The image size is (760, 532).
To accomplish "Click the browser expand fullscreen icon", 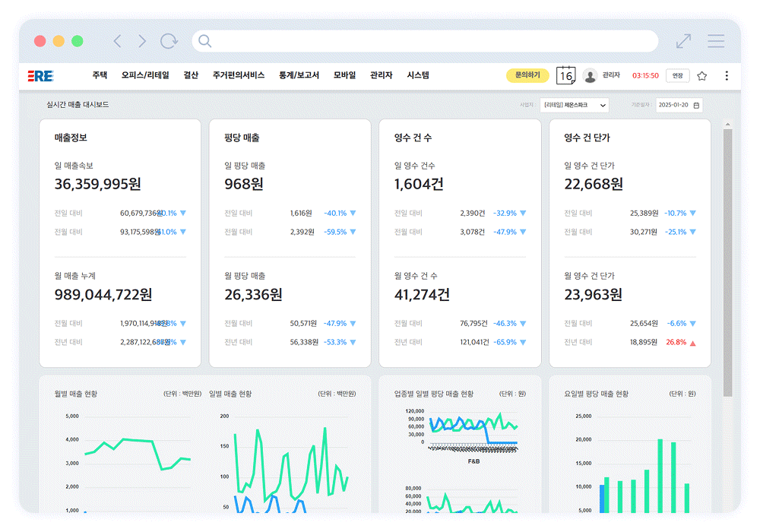I will click(683, 41).
